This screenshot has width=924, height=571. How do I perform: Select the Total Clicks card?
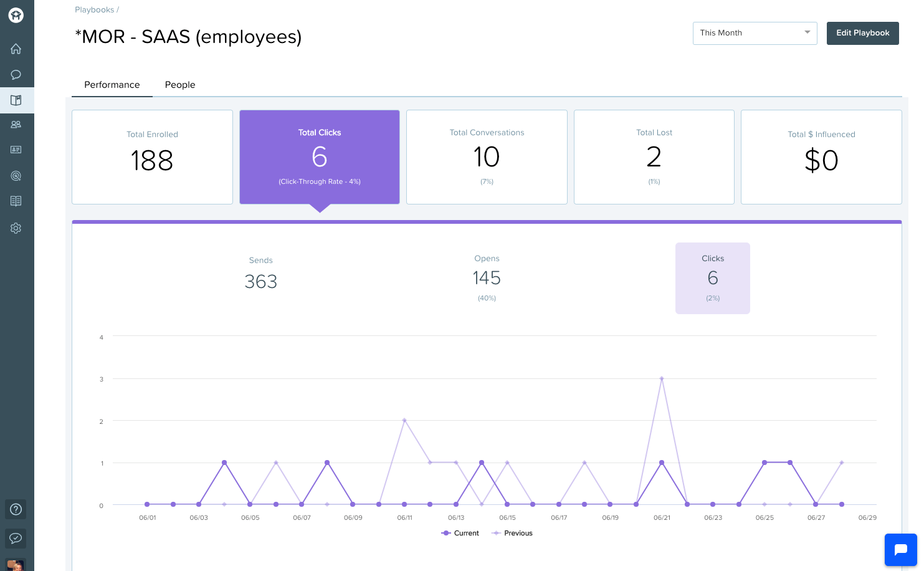click(x=320, y=157)
